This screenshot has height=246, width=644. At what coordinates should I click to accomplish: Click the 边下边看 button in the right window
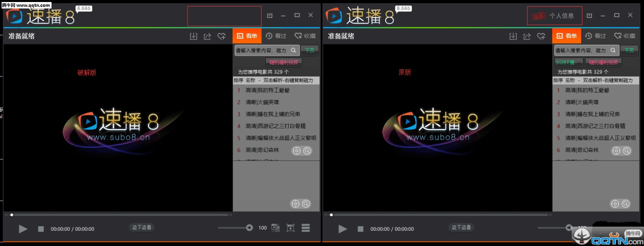pyautogui.click(x=461, y=227)
